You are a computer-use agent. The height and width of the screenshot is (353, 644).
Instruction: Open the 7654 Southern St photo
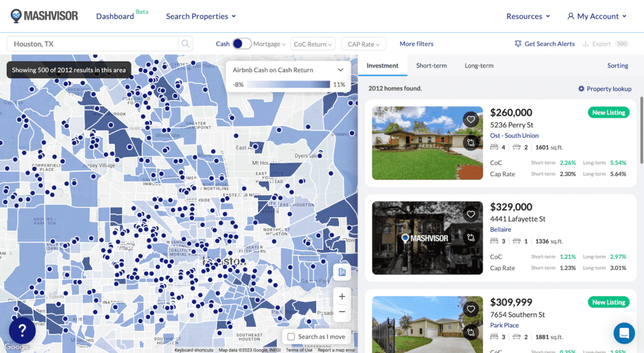[x=427, y=325]
